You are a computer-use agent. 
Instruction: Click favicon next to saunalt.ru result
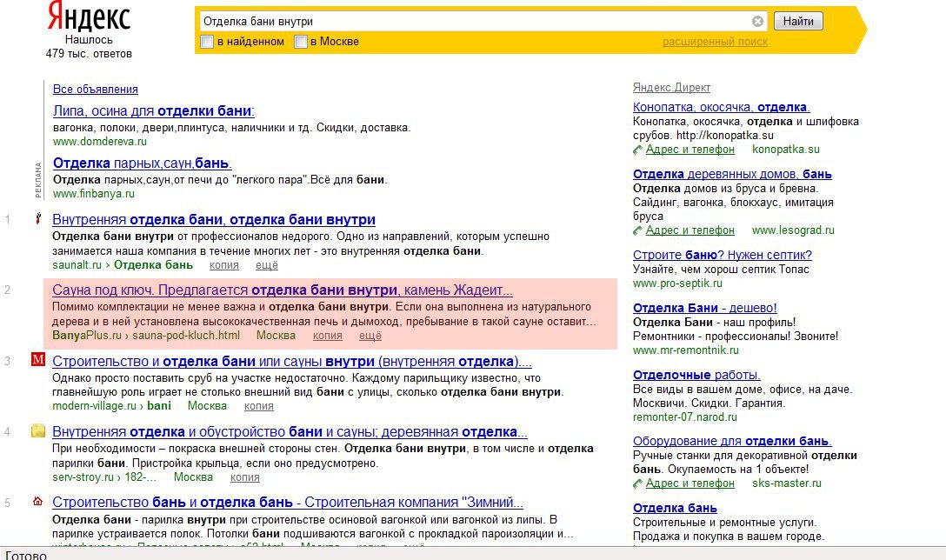click(38, 218)
